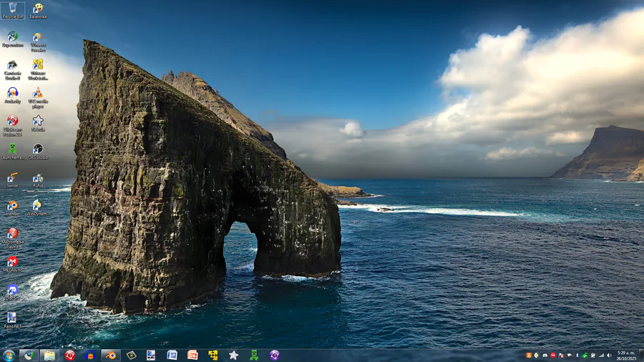This screenshot has width=644, height=362.
Task: Select the Clickteam Fusion 2.5 desktop shortcut
Action: click(13, 126)
